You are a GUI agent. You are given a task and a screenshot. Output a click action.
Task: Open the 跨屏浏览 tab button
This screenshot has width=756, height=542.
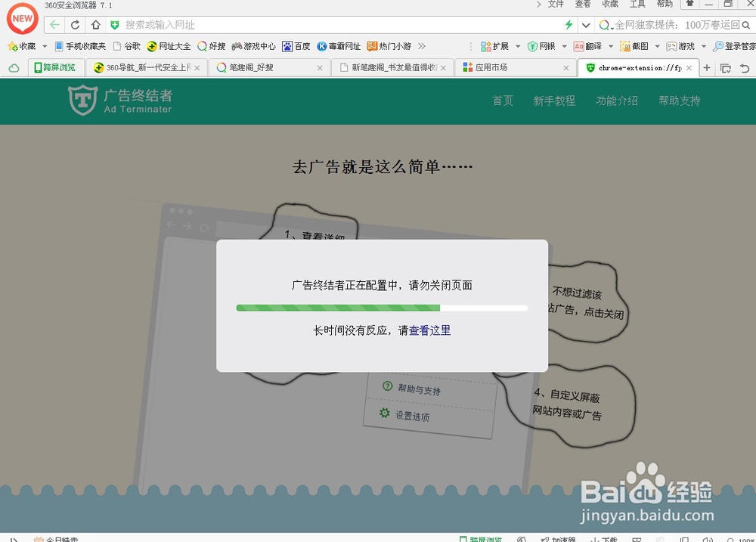point(55,67)
